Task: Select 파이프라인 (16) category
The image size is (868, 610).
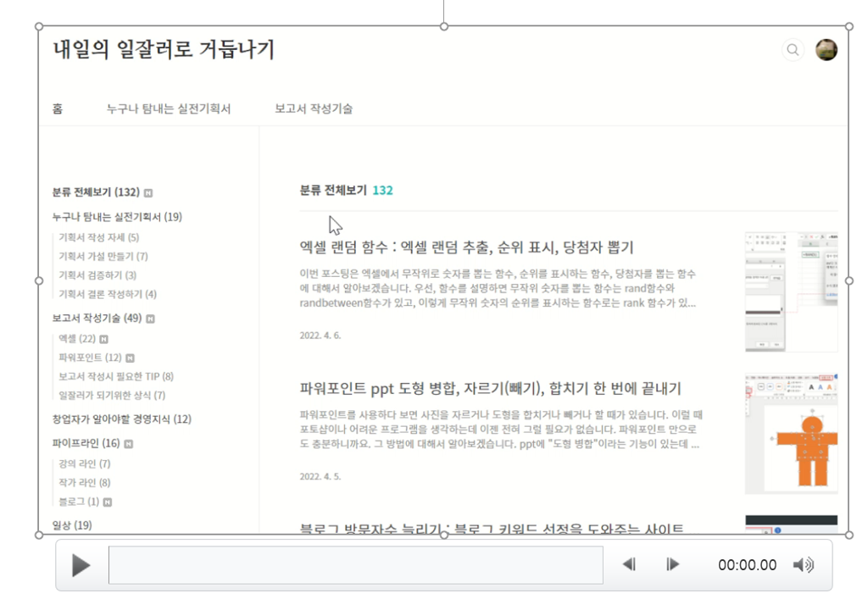Action: [86, 443]
